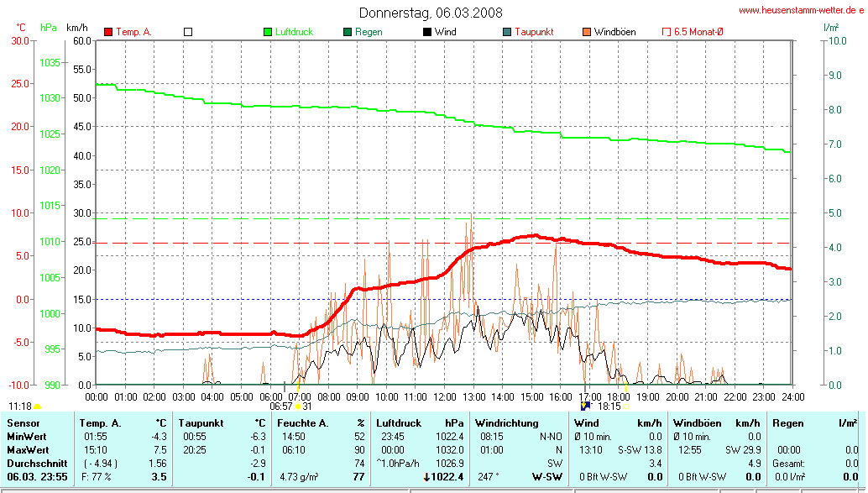Click the yellow dot beside 11:18

37,406
